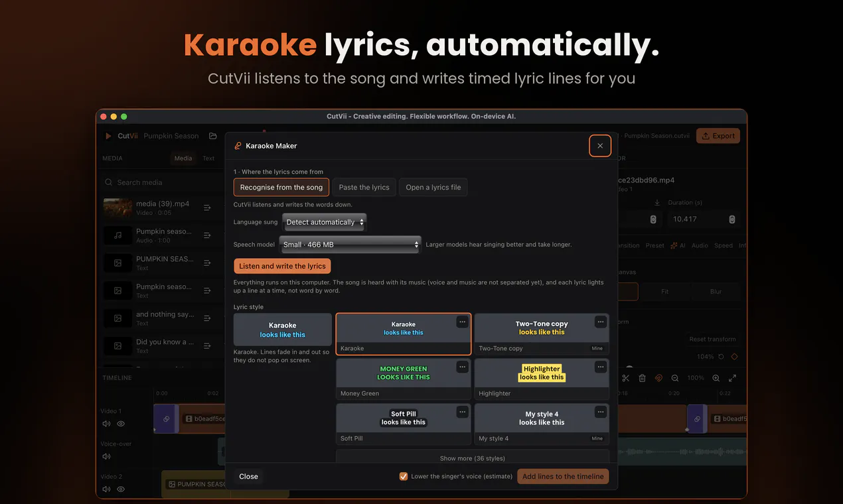This screenshot has height=504, width=843.
Task: Open options menu for My style 4 card
Action: [x=600, y=412]
